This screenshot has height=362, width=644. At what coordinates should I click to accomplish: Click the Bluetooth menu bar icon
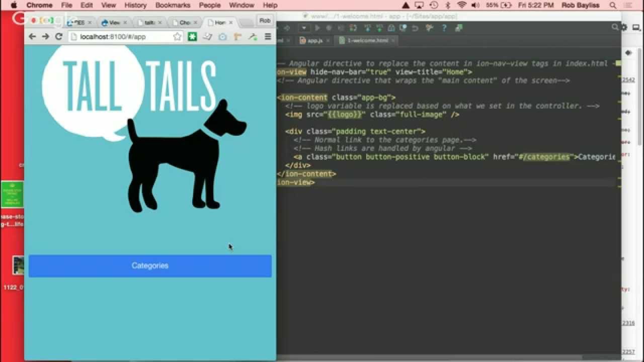click(448, 5)
